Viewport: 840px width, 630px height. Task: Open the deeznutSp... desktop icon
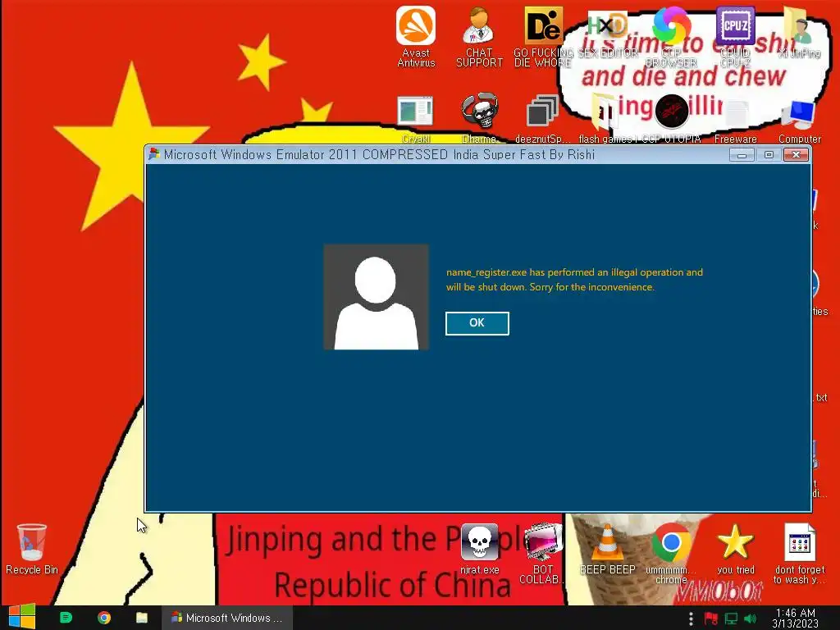(x=542, y=119)
